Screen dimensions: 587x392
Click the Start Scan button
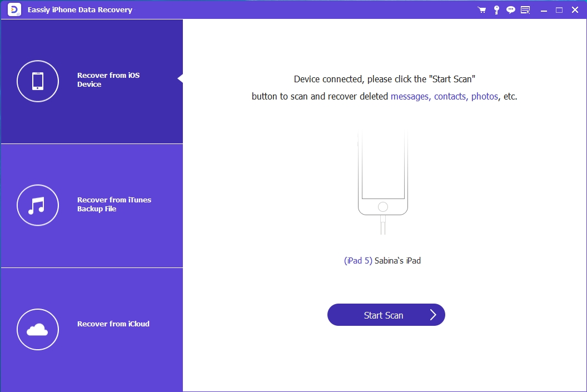click(386, 315)
